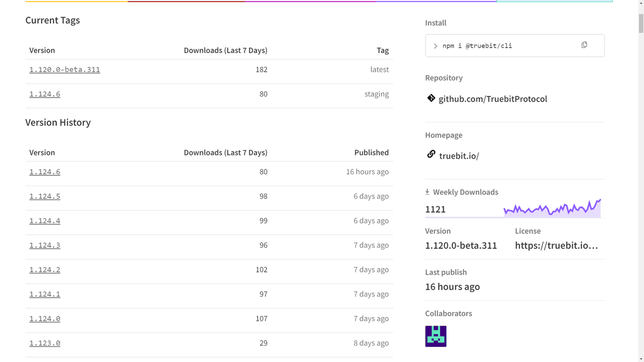Click the weekly downloads count 1121
Image resolution: width=644 pixels, height=362 pixels.
(x=435, y=209)
